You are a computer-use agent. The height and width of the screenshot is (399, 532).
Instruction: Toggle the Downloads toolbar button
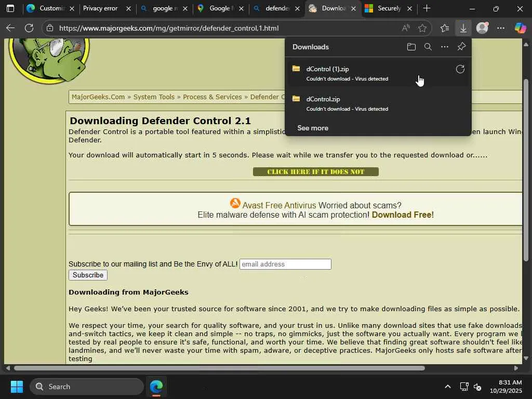(x=463, y=28)
